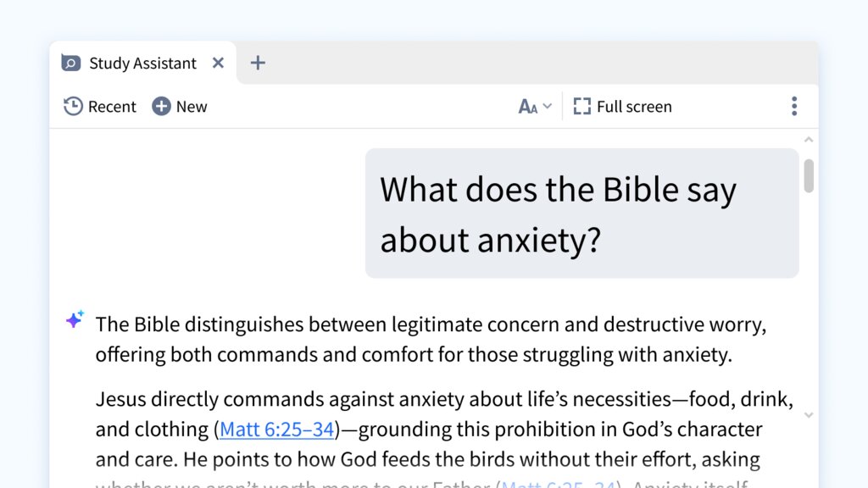The width and height of the screenshot is (868, 488).
Task: Click the Full screen toolbar label
Action: pos(634,106)
